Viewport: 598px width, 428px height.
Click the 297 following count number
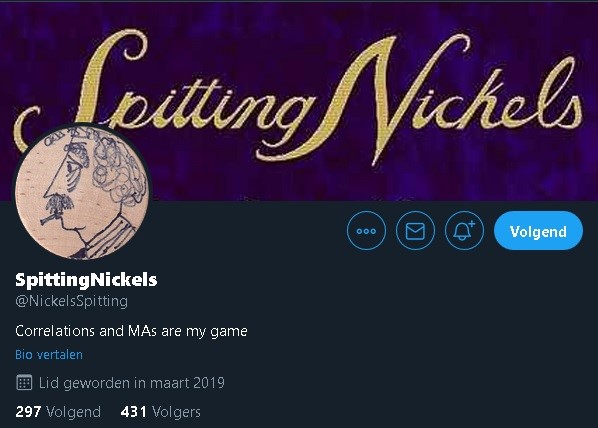tap(28, 412)
